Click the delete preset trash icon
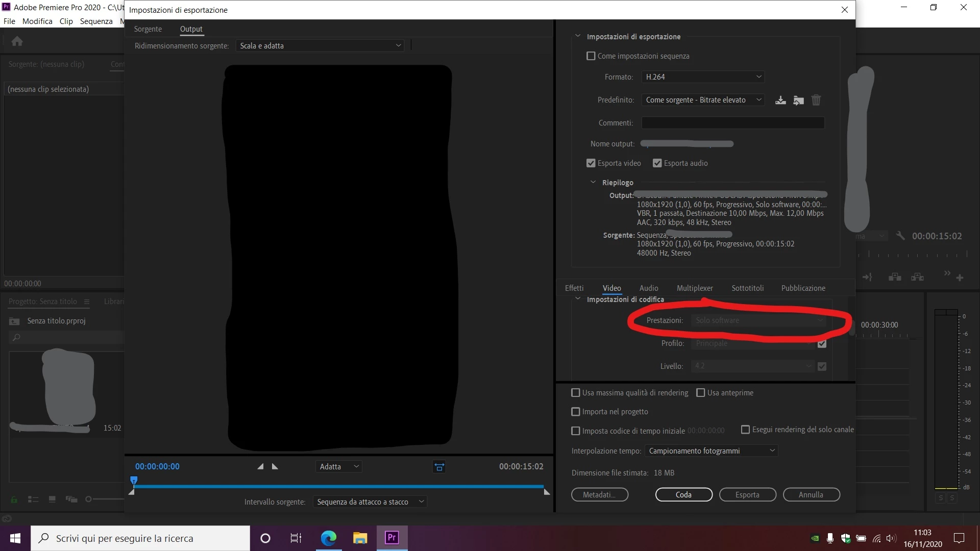Viewport: 980px width, 551px height. point(816,100)
